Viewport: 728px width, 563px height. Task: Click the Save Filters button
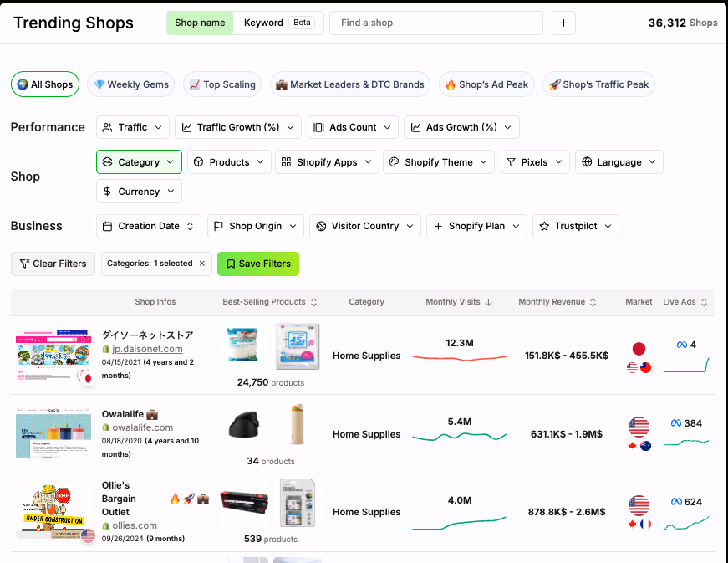click(x=258, y=264)
